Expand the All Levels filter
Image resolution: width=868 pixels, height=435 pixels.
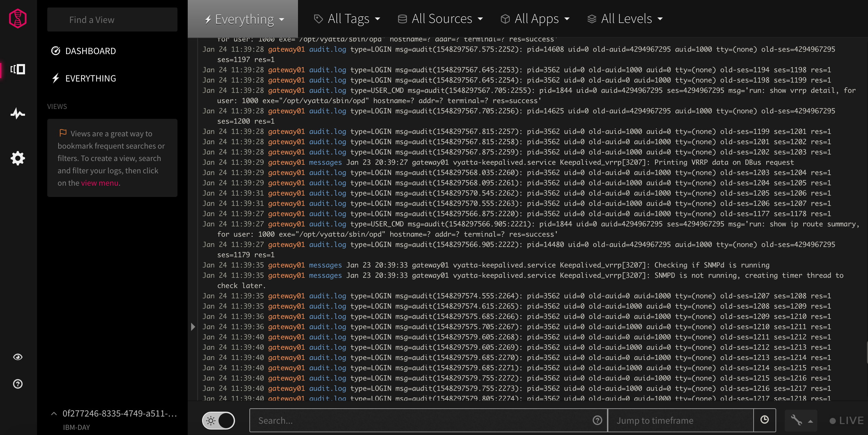tap(624, 19)
